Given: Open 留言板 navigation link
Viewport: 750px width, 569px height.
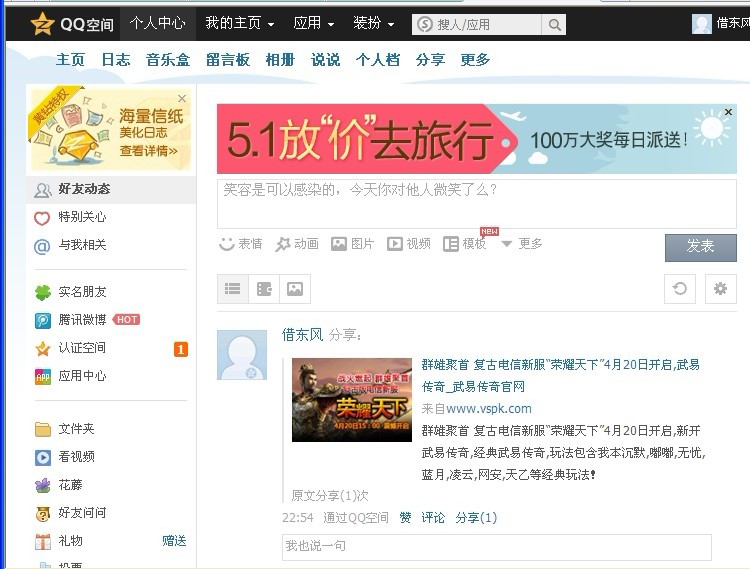Looking at the screenshot, I should (228, 60).
